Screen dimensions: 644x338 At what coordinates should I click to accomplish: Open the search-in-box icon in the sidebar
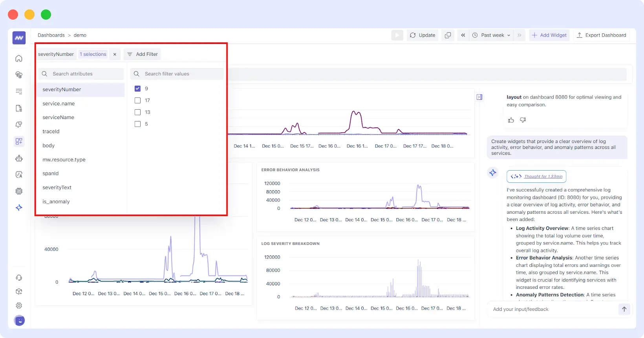click(x=19, y=175)
